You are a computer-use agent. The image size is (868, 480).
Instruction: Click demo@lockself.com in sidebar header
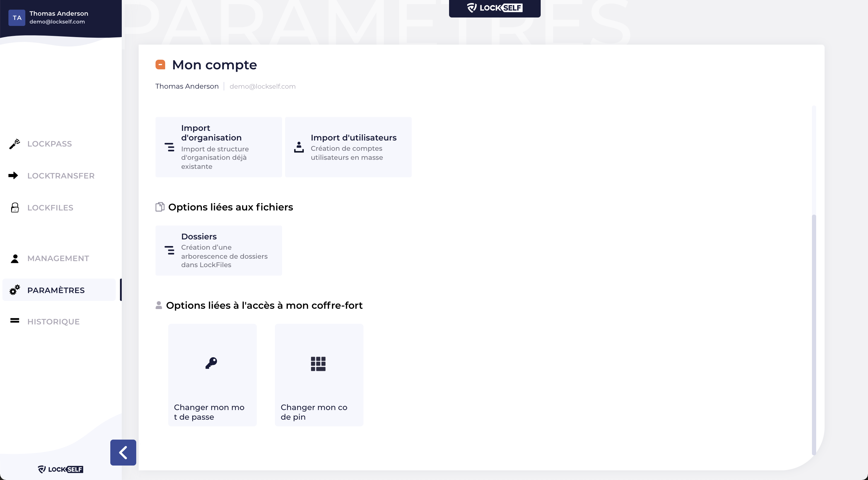(57, 22)
